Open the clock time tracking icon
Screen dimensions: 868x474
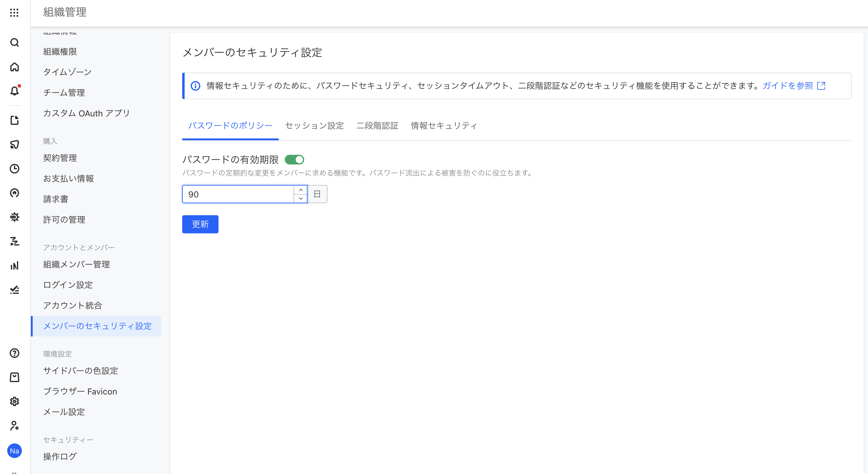coord(14,169)
